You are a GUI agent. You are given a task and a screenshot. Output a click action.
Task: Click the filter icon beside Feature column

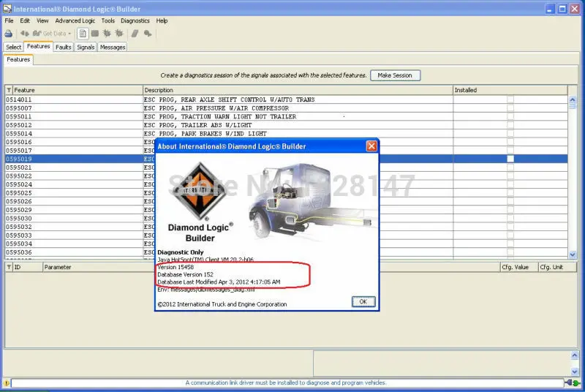(9, 90)
